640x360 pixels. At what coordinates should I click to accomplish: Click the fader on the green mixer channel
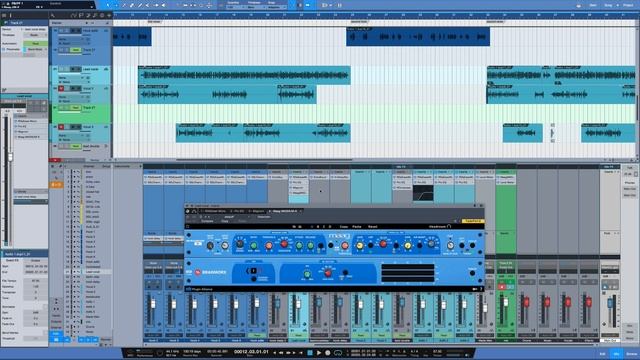[506, 303]
